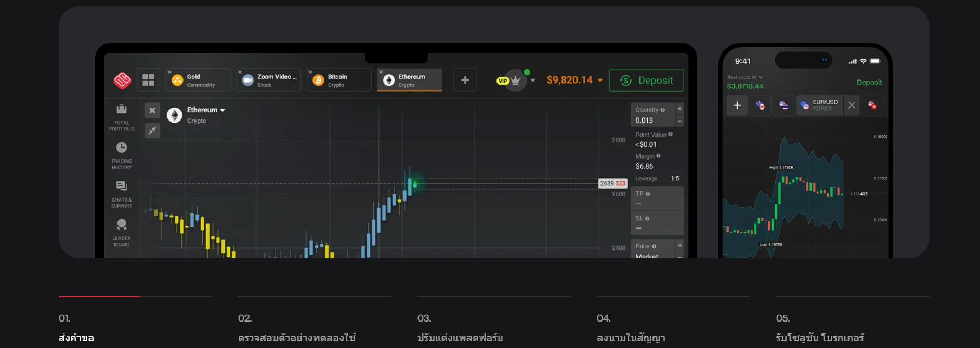Image resolution: width=980 pixels, height=348 pixels.
Task: Click the TP take profit field
Action: [x=657, y=198]
